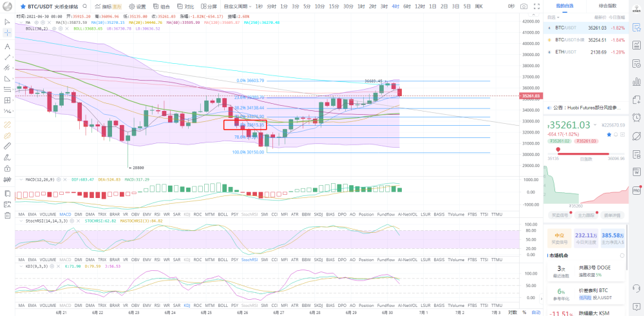Image resolution: width=644 pixels, height=316 pixels.
Task: Click current price label 35261.03 on axis
Action: 531,96
